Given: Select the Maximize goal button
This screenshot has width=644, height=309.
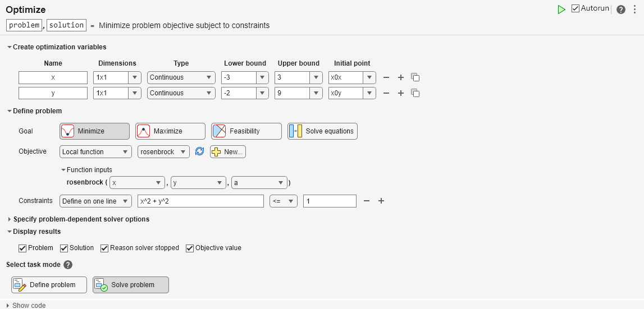Looking at the screenshot, I should point(170,131).
